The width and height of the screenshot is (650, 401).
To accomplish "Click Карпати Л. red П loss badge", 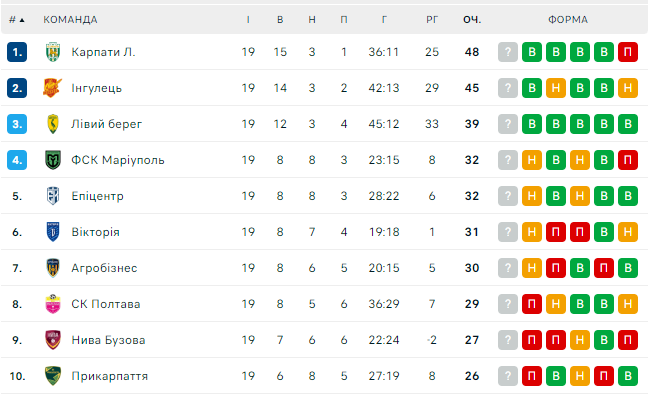I will click(x=628, y=52).
